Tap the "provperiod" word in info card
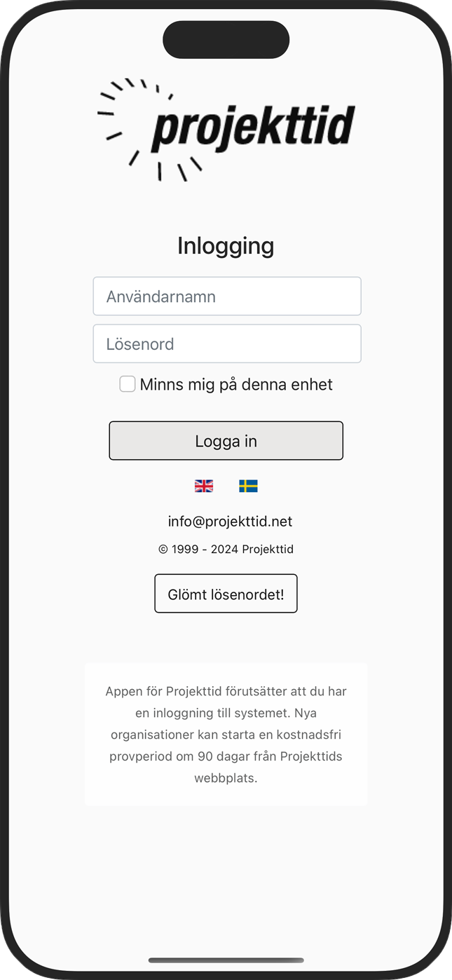This screenshot has height=980, width=452. [x=139, y=756]
